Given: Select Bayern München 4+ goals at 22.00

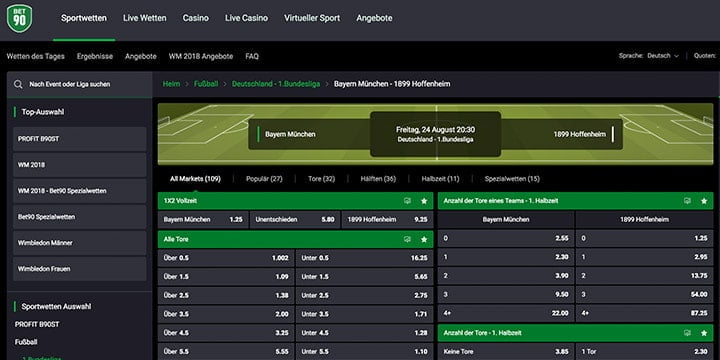Looking at the screenshot, I should click(506, 313).
